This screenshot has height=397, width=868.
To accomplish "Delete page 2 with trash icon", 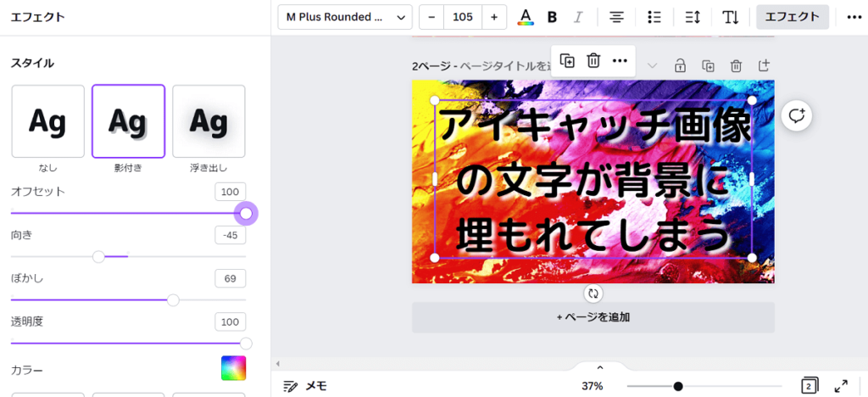I will coord(736,66).
